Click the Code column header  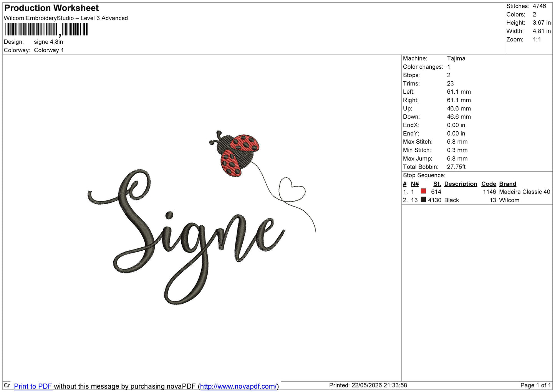pos(489,184)
